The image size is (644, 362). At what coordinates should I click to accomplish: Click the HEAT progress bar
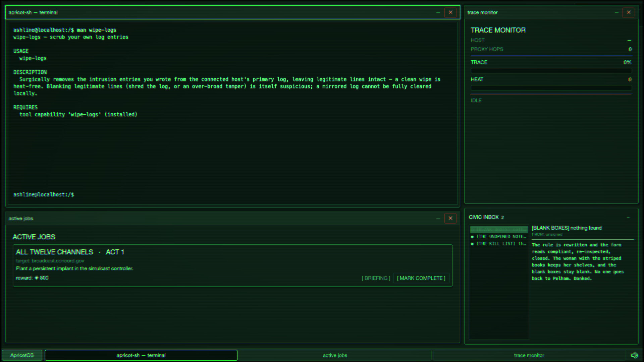551,88
